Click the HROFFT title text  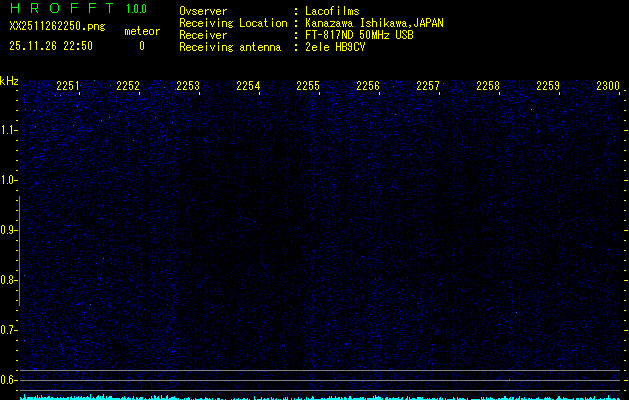click(x=58, y=9)
